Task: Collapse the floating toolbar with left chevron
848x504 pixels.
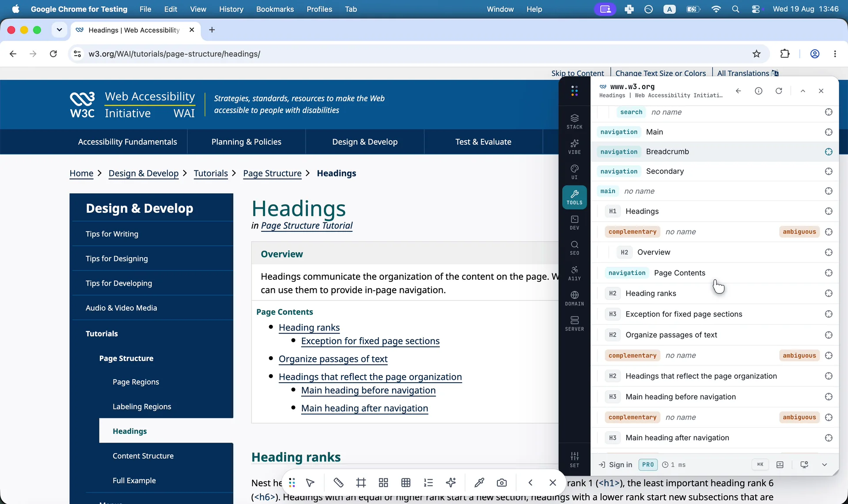Action: (530, 482)
